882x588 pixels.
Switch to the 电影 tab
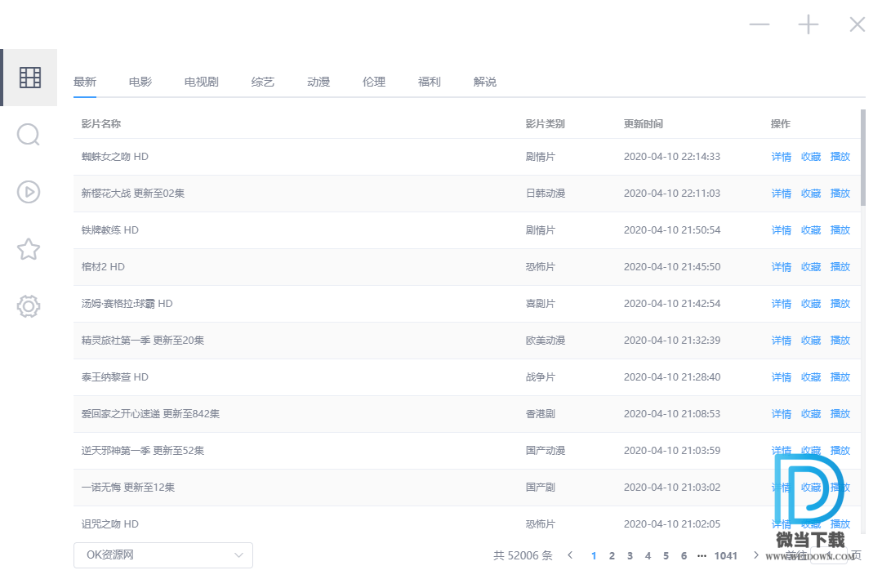coord(140,82)
